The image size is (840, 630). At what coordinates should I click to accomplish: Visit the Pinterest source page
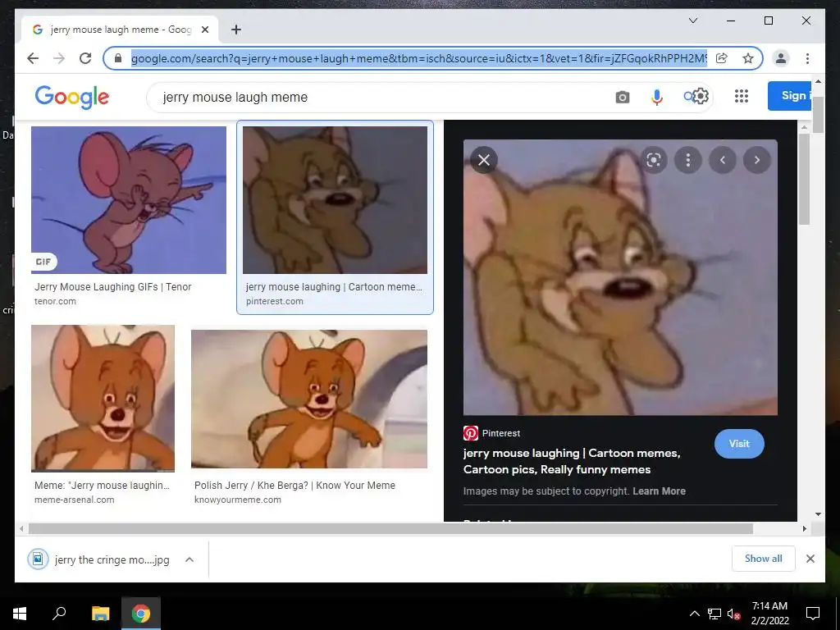[x=739, y=444]
